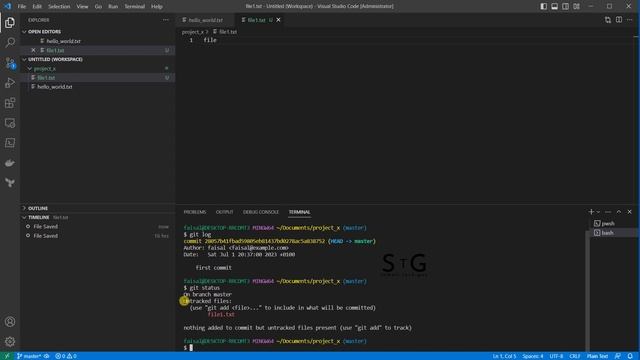Select the bash terminal instance
640x360 pixels.
(608, 233)
